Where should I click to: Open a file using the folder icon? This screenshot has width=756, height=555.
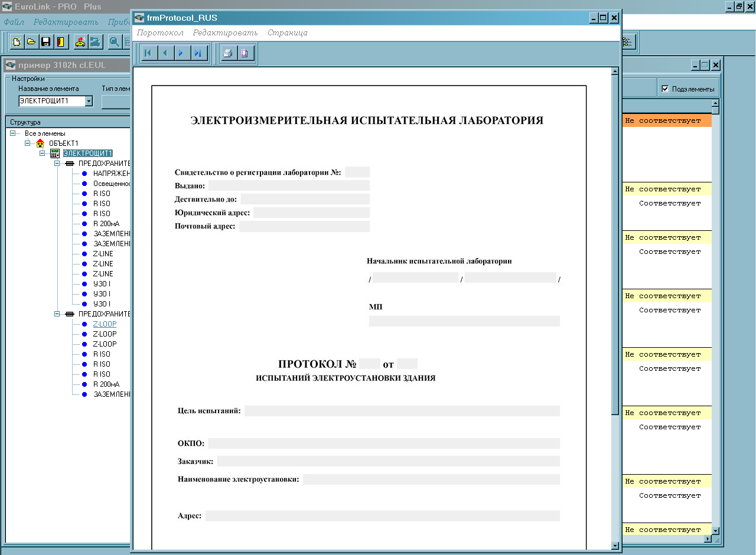click(x=31, y=42)
